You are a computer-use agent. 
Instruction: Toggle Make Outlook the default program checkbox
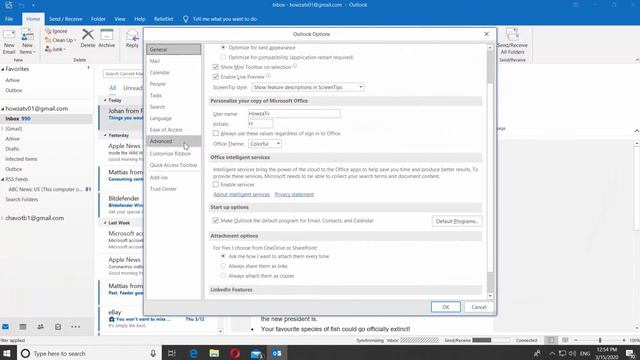click(216, 220)
